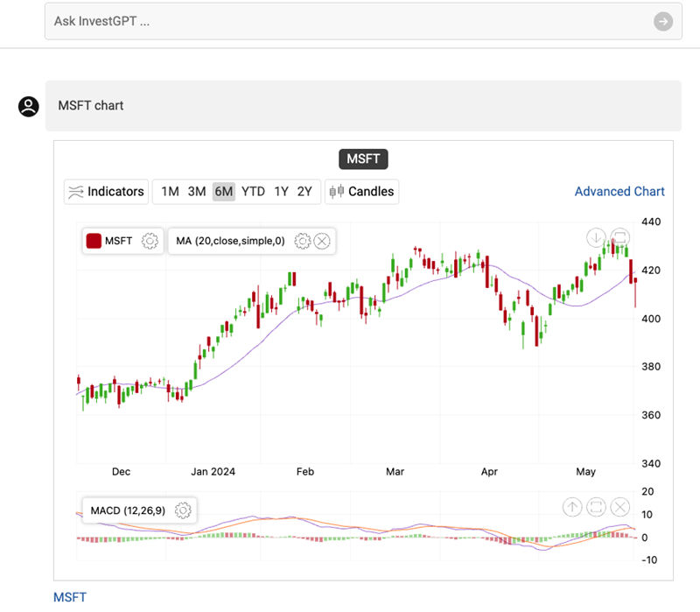700x612 pixels.
Task: Select the 1M time range
Action: click(x=170, y=192)
